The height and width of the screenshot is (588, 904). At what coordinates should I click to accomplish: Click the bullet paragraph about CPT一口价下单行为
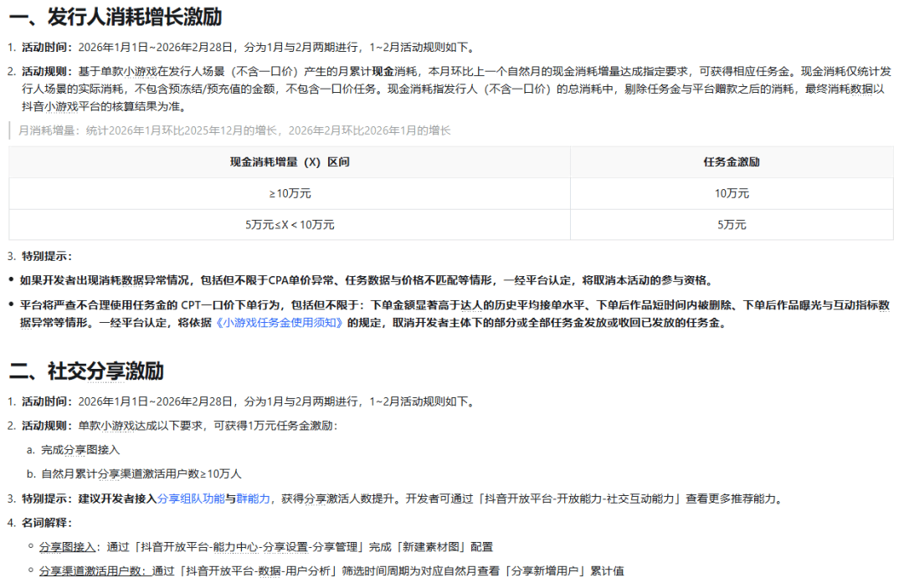(452, 314)
